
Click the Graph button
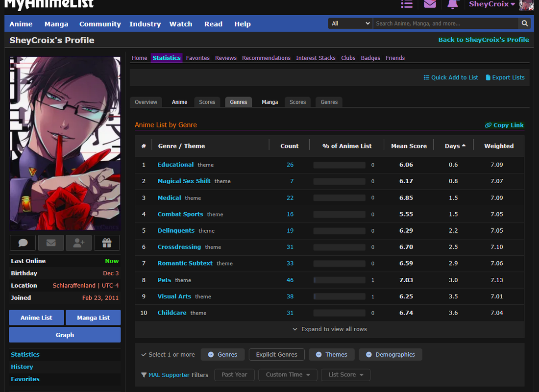[x=65, y=335]
